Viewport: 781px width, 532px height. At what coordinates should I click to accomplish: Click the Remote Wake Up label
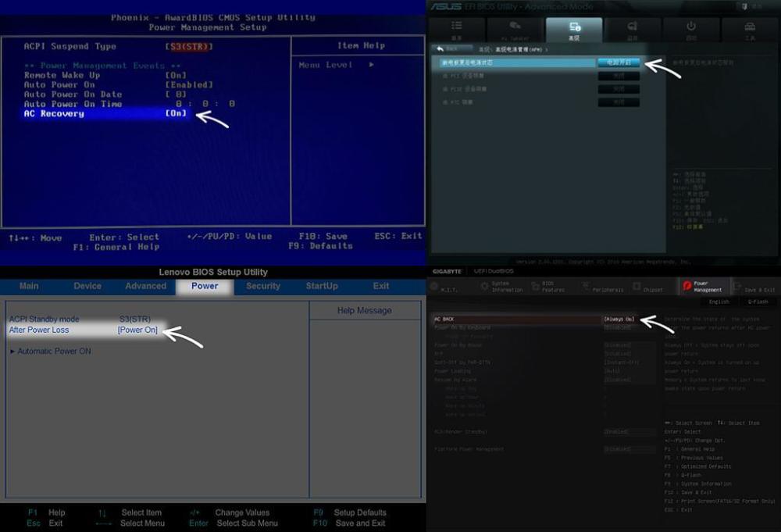tap(62, 75)
